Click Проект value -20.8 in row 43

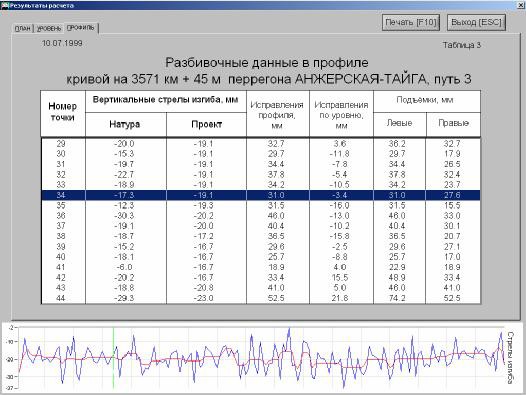pos(203,288)
